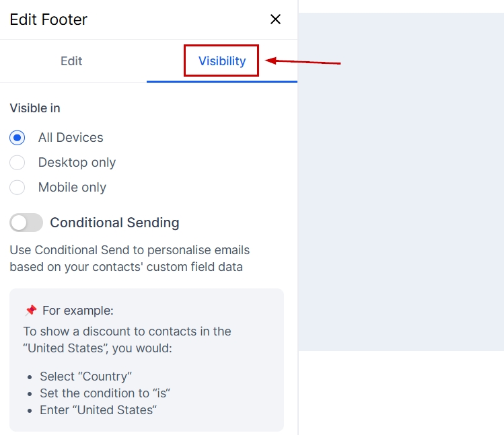Click the Desktop only label text
The image size is (504, 435).
(77, 163)
